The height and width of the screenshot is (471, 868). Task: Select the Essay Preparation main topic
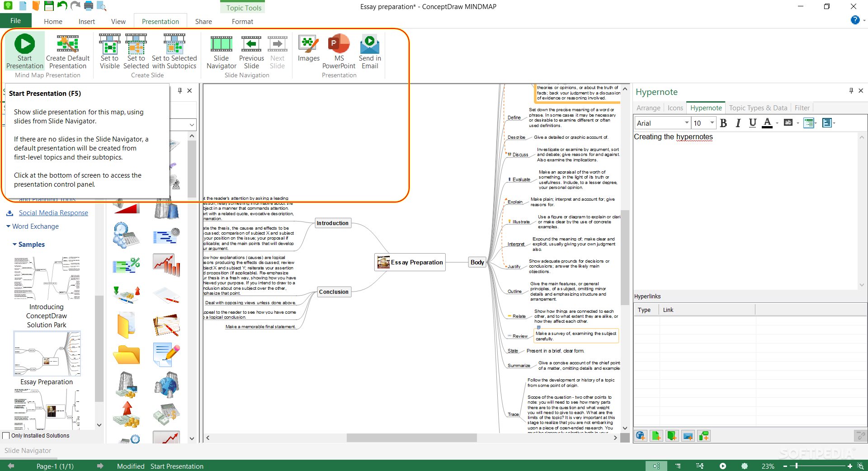[x=410, y=262]
